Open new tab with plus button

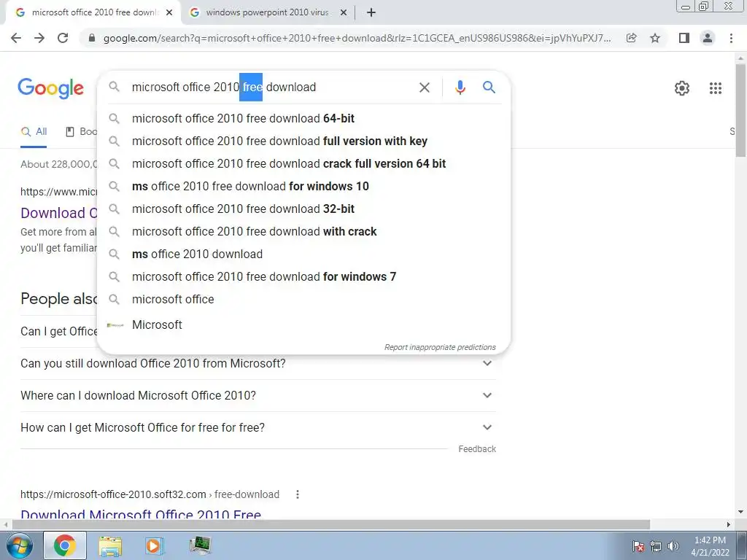pyautogui.click(x=371, y=13)
